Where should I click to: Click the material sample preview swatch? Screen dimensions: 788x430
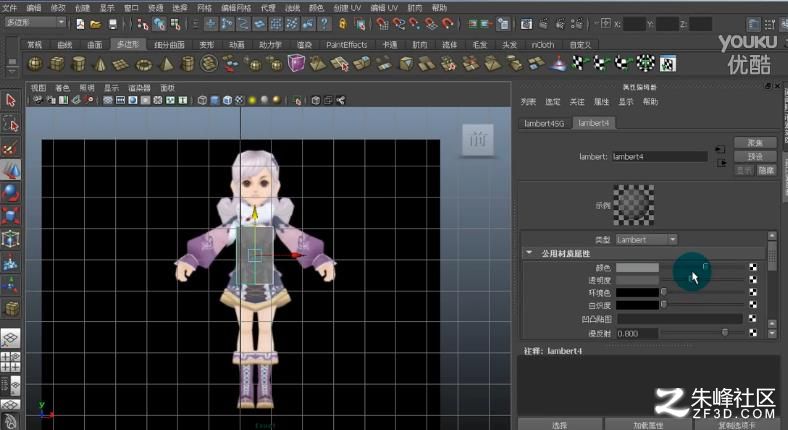point(634,204)
